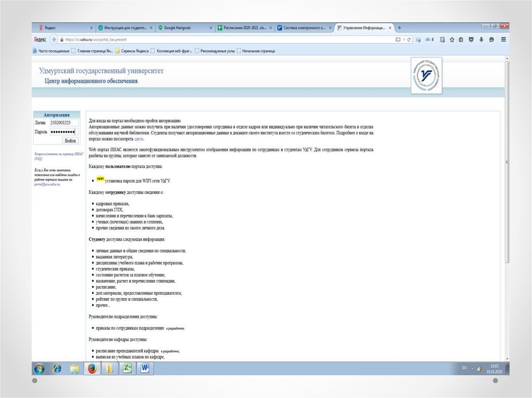This screenshot has width=532, height=398.
Task: Click the back navigation arrow
Action: pyautogui.click(x=54, y=39)
